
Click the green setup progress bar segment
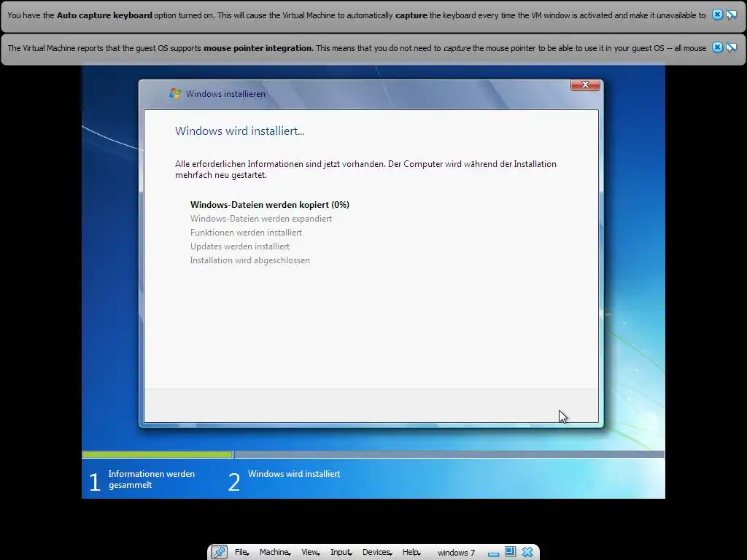pyautogui.click(x=158, y=455)
